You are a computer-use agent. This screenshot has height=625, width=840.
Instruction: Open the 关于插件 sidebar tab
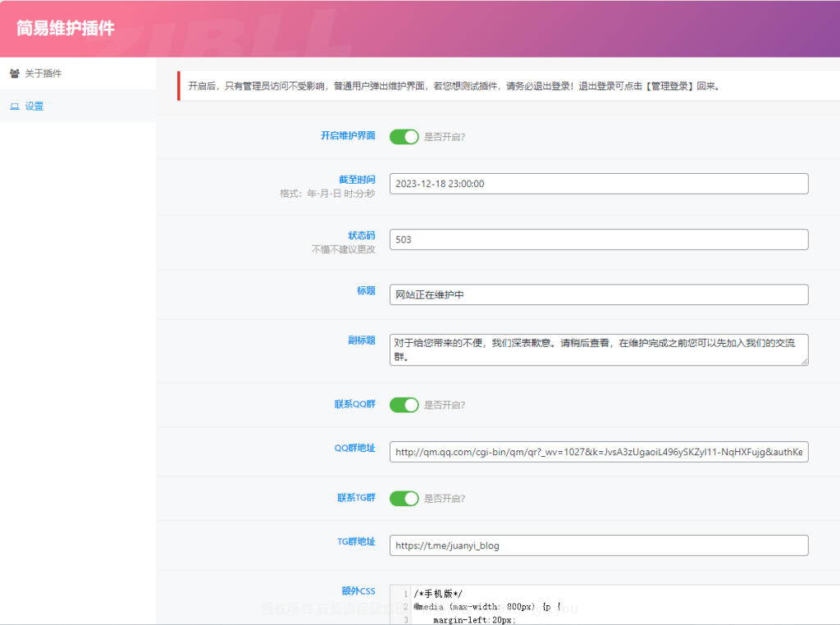43,74
